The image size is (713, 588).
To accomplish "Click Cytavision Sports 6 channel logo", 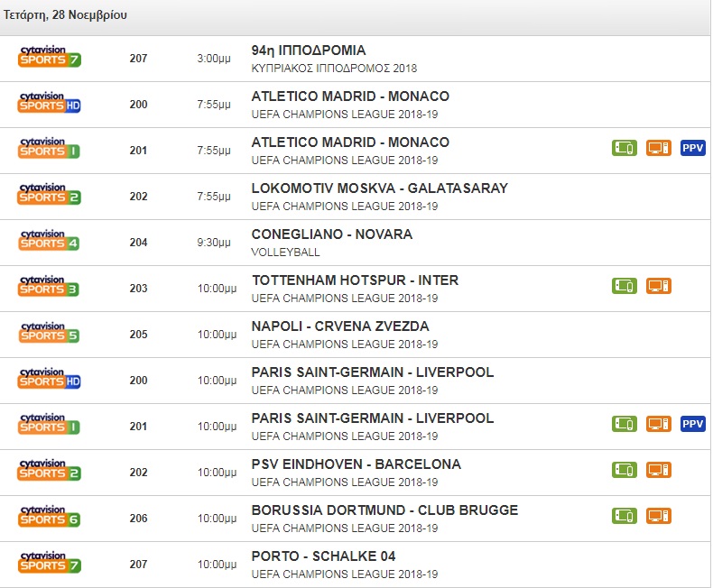I will (50, 517).
